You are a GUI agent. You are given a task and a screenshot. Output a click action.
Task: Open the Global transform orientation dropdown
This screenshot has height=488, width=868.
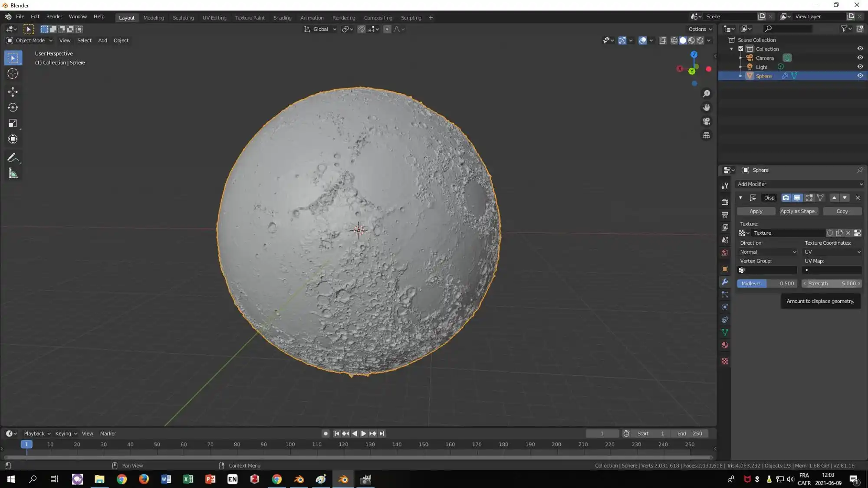click(320, 29)
